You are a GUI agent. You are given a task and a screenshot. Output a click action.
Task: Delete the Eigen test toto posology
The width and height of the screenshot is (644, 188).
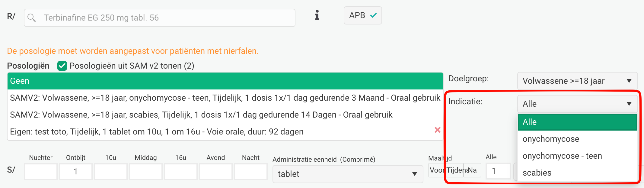click(437, 130)
